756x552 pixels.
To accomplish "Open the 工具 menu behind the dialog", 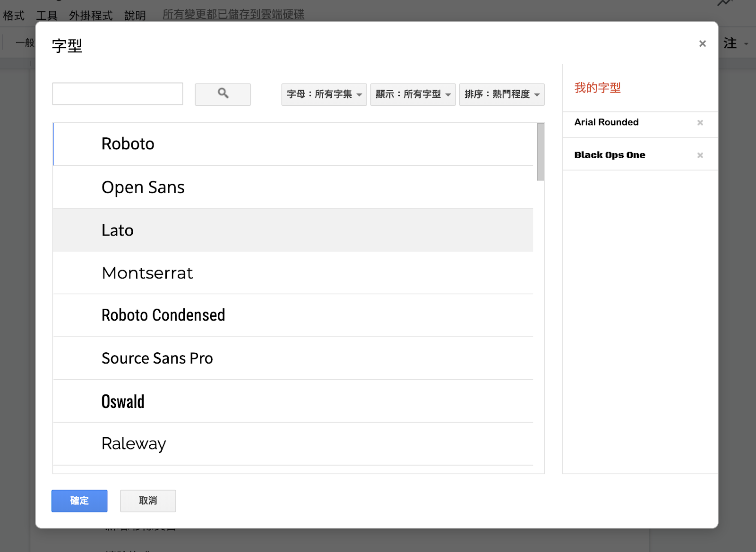I will pos(47,16).
